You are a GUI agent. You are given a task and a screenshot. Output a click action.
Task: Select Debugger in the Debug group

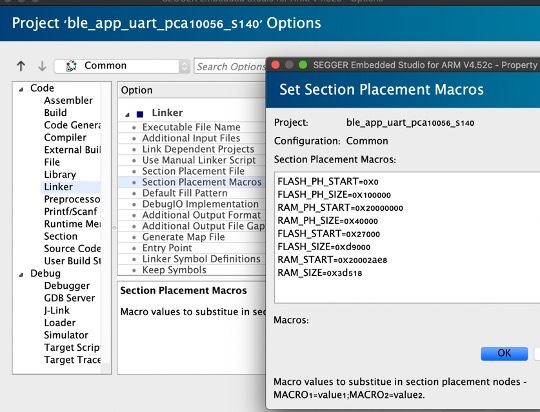(x=67, y=286)
